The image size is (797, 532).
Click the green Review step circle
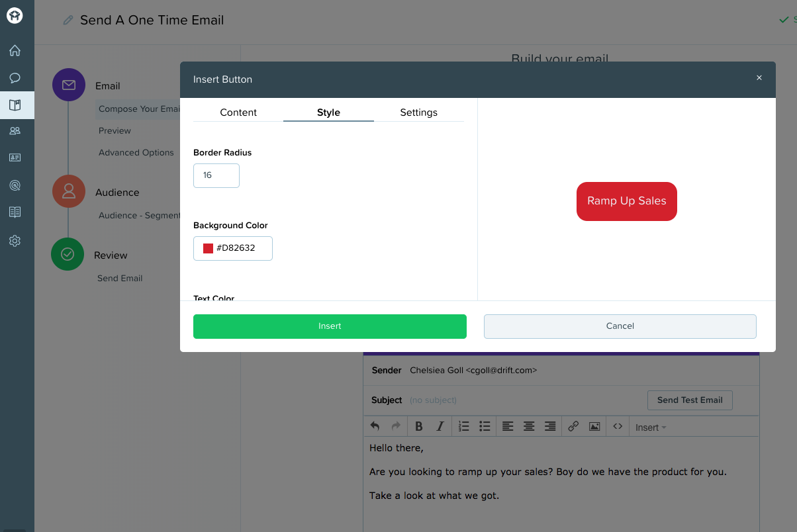(68, 254)
